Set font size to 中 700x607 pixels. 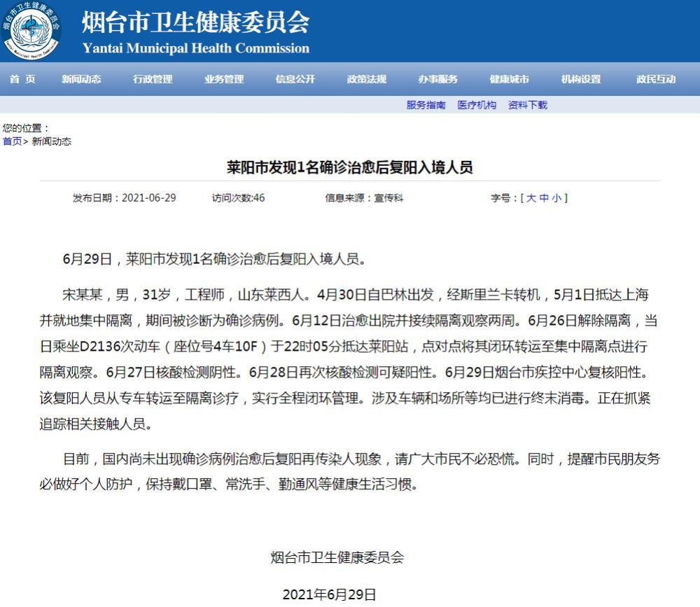[544, 198]
